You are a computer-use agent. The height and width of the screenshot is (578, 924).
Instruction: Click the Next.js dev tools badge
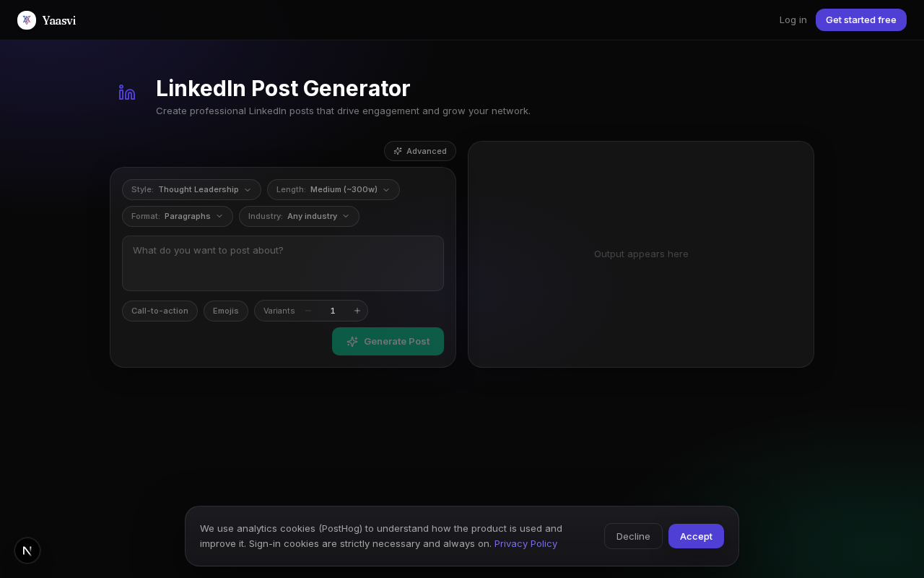pyautogui.click(x=27, y=551)
